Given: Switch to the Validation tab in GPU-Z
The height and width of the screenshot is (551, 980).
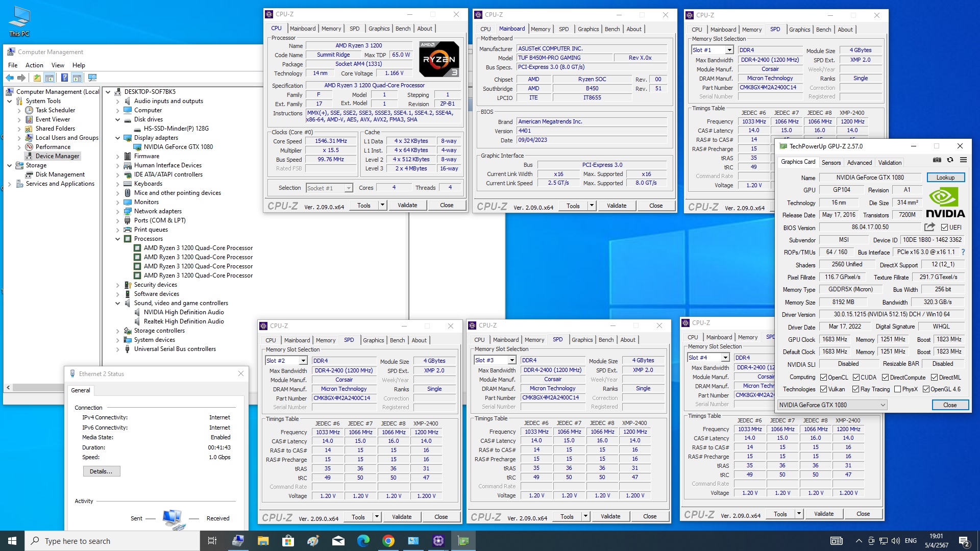Looking at the screenshot, I should coord(890,163).
